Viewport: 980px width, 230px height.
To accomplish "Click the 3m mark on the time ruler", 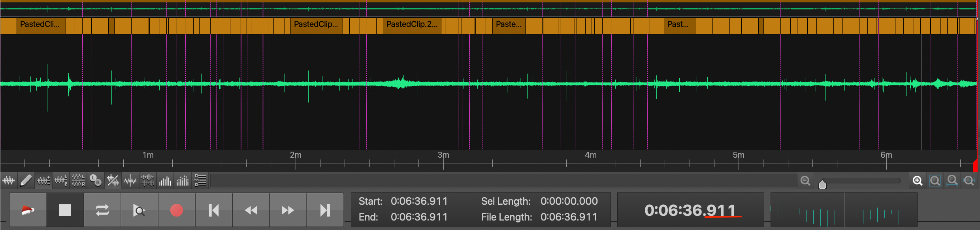I will [443, 155].
